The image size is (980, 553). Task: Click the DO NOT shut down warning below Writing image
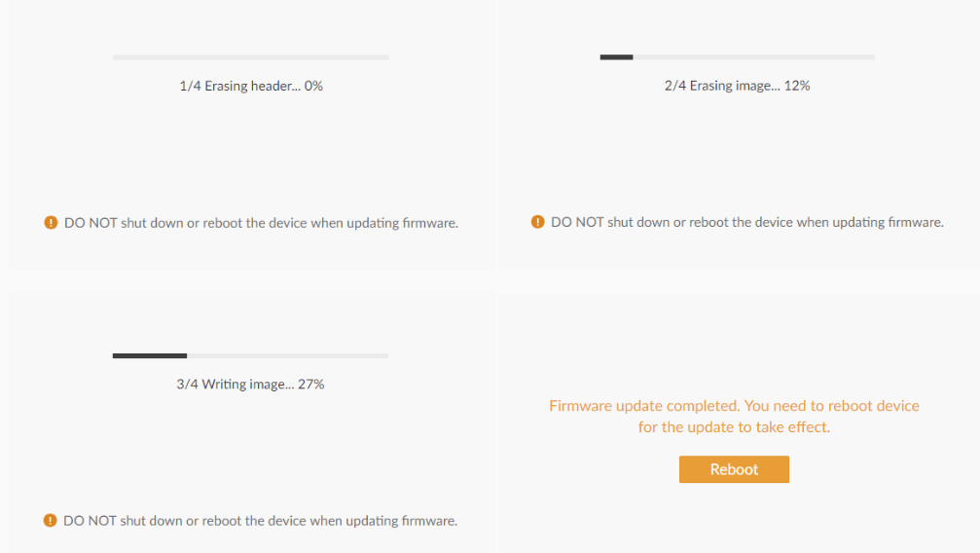(261, 521)
